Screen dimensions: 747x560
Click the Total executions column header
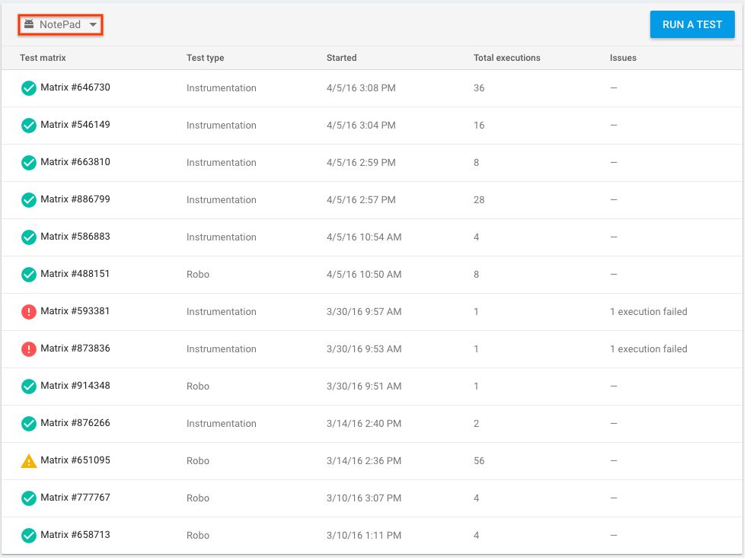tap(507, 58)
